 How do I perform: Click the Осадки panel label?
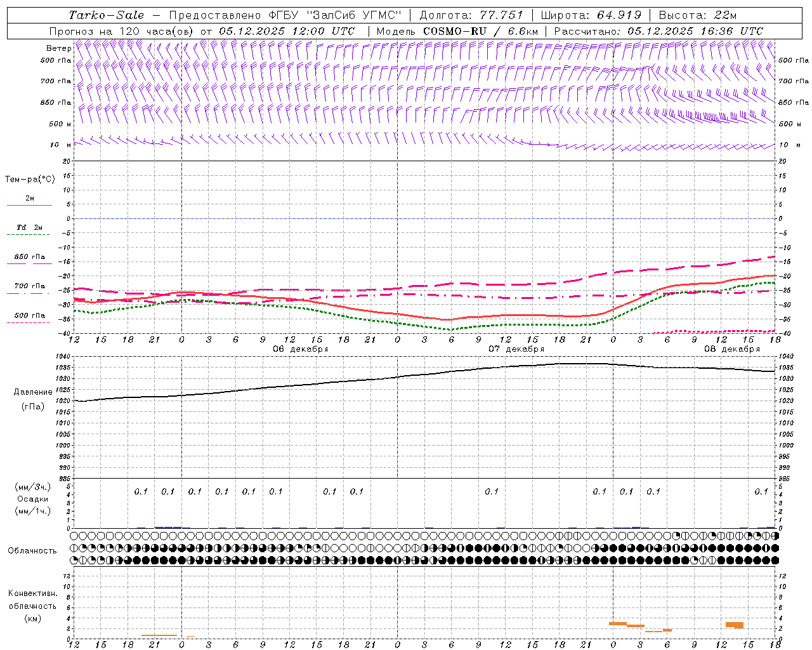(33, 499)
